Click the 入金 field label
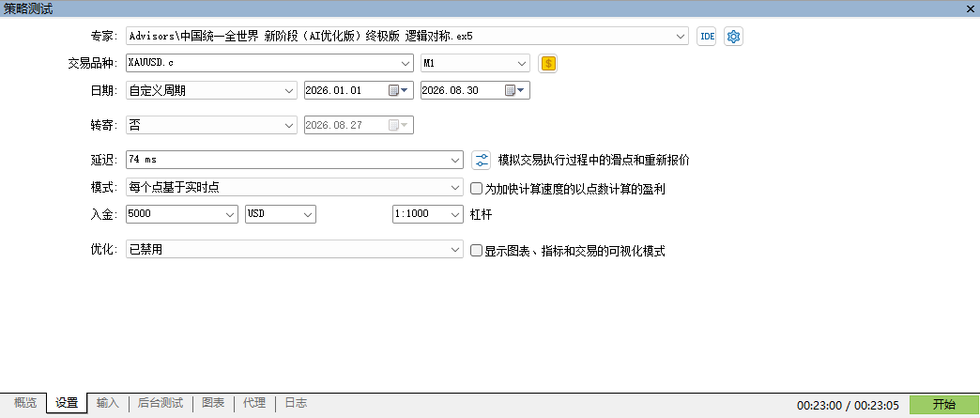The width and height of the screenshot is (980, 418). [x=104, y=214]
